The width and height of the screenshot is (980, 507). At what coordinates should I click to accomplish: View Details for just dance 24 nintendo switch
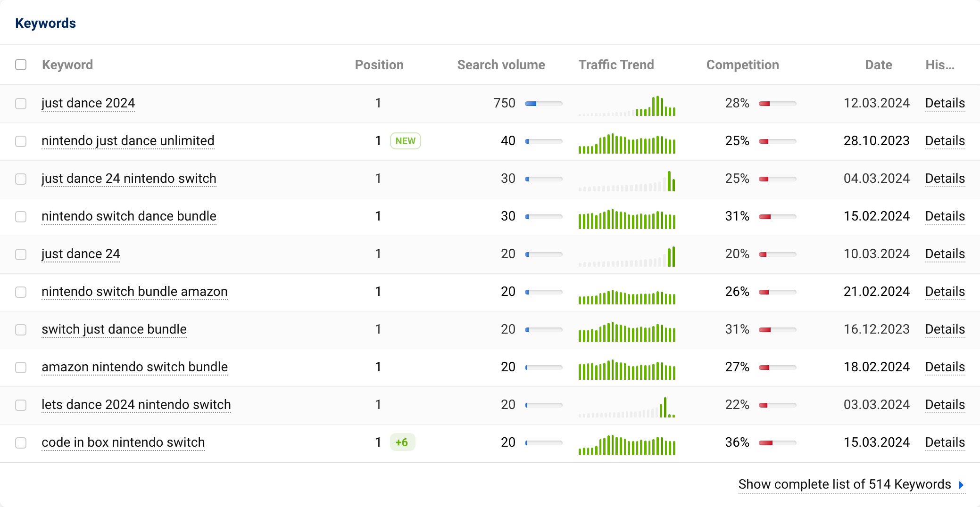tap(945, 179)
